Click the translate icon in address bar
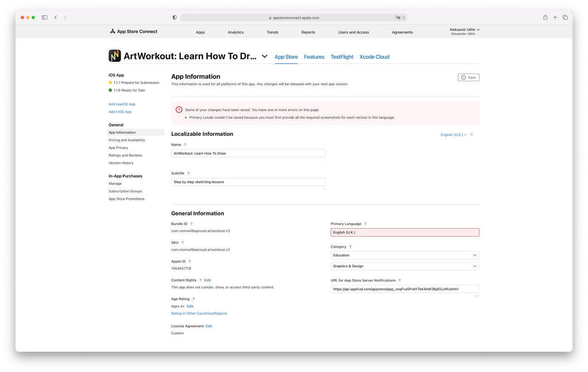Image resolution: width=588 pixels, height=372 pixels. pyautogui.click(x=398, y=17)
